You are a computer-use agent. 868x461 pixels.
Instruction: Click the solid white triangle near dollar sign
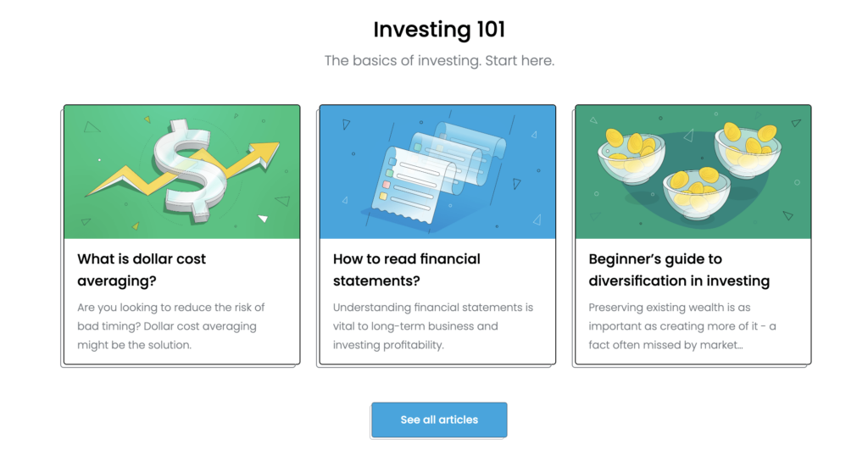(264, 219)
